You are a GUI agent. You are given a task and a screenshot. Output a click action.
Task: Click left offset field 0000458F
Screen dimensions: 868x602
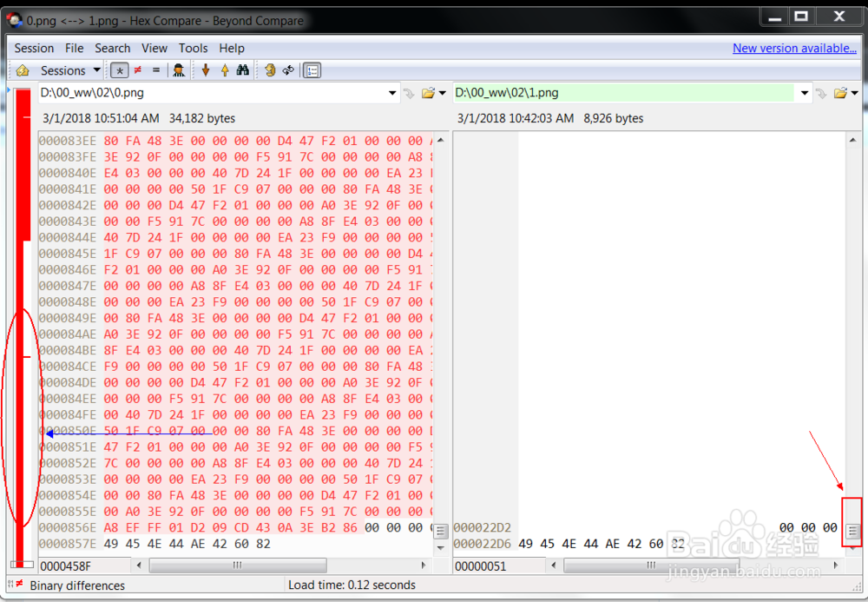pos(84,566)
